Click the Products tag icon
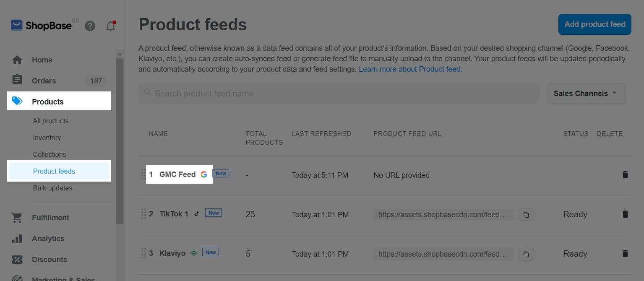 17,101
